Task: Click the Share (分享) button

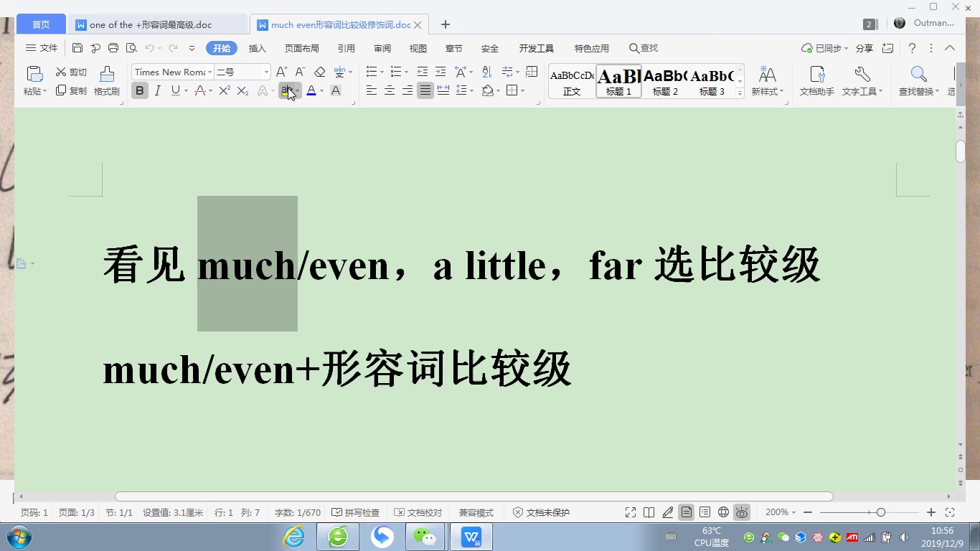Action: pos(864,48)
